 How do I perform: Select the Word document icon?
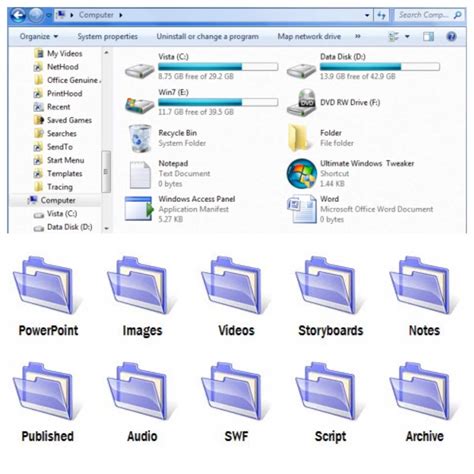pos(302,209)
